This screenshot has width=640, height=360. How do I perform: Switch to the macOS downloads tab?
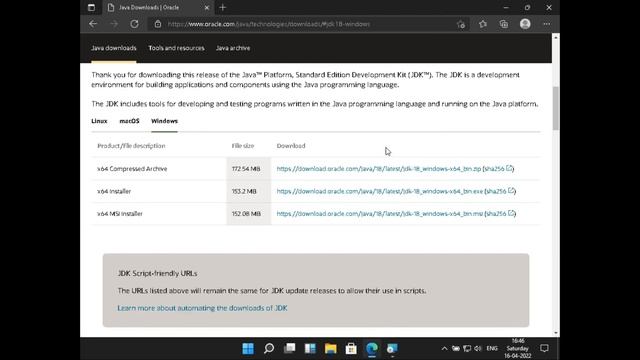[129, 121]
